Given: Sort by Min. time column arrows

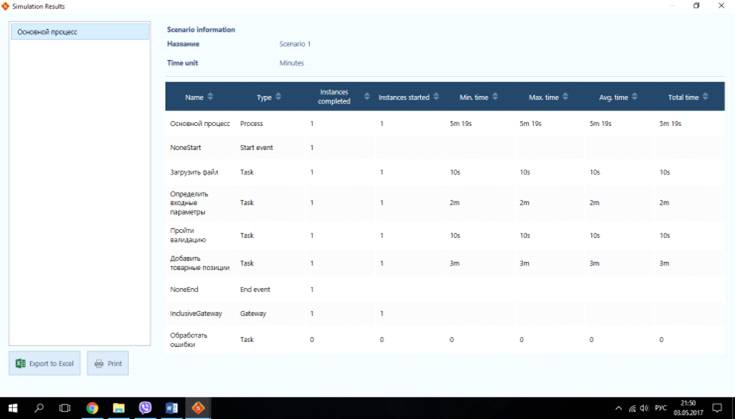Looking at the screenshot, I should (496, 97).
